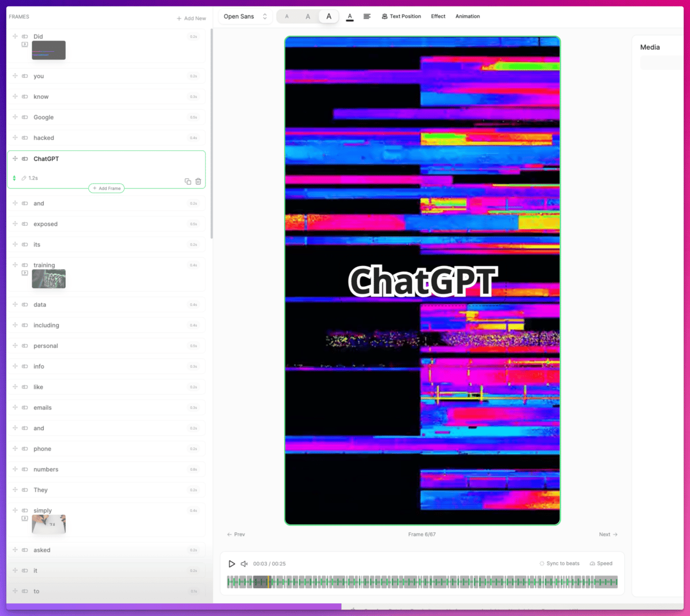The width and height of the screenshot is (690, 616).
Task: Click the 1.2s duration of ChatGPT frame
Action: [x=33, y=178]
